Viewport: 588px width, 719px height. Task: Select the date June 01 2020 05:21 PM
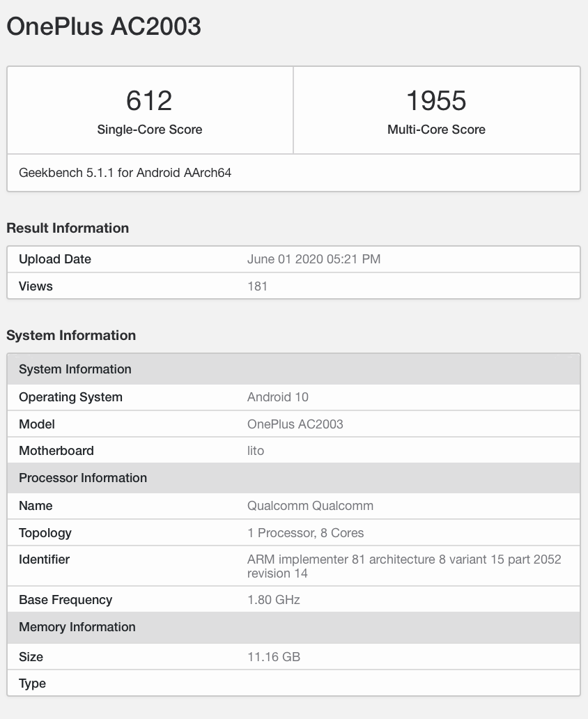pos(314,259)
